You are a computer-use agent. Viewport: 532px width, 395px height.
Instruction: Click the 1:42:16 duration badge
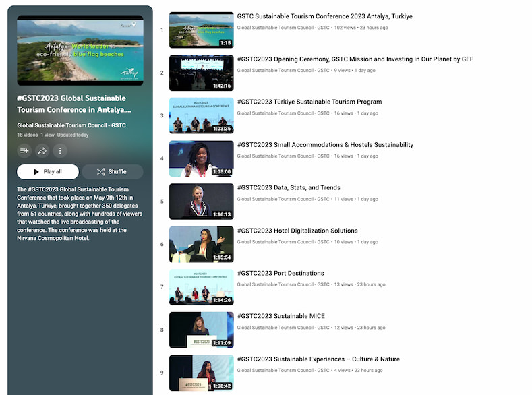(222, 86)
